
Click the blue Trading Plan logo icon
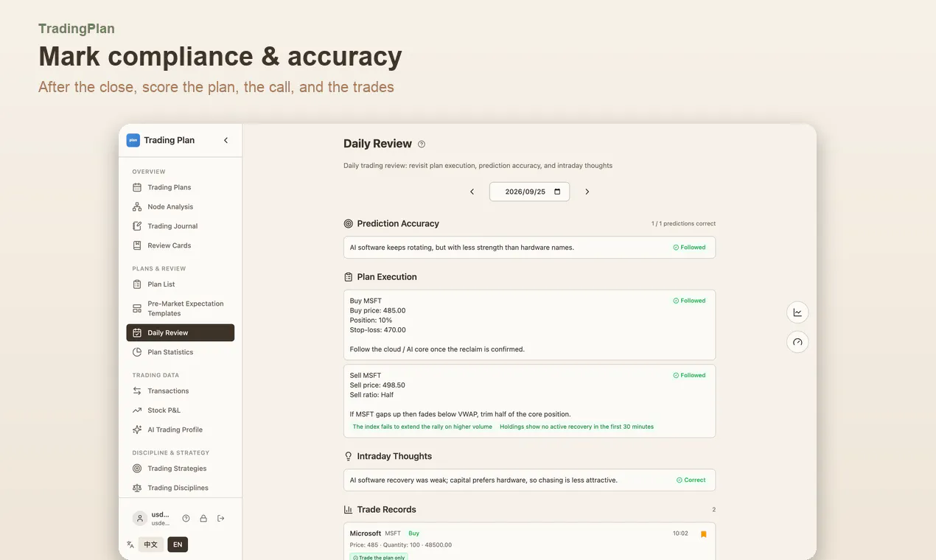pyautogui.click(x=133, y=140)
